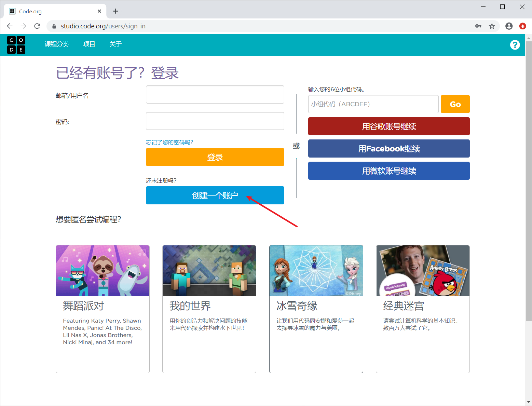This screenshot has height=406, width=532.
Task: Click the scrollbar down arrow
Action: click(x=529, y=402)
